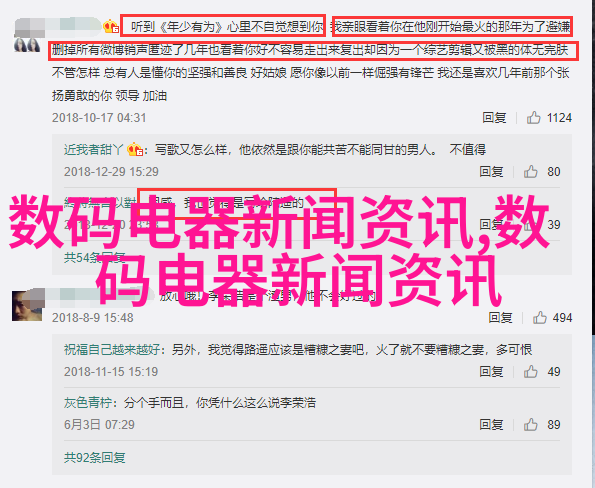The width and height of the screenshot is (595, 488).
Task: Click the top commenter's avatar thumbnail
Action: pos(27,45)
